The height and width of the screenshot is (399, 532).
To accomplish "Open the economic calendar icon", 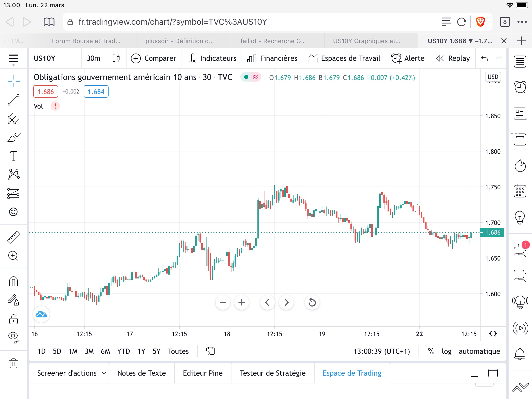I will (x=520, y=191).
